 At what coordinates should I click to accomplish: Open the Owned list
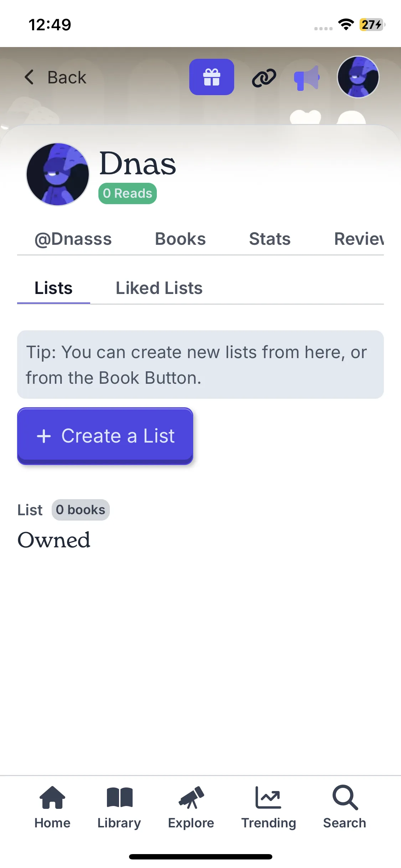click(x=54, y=540)
